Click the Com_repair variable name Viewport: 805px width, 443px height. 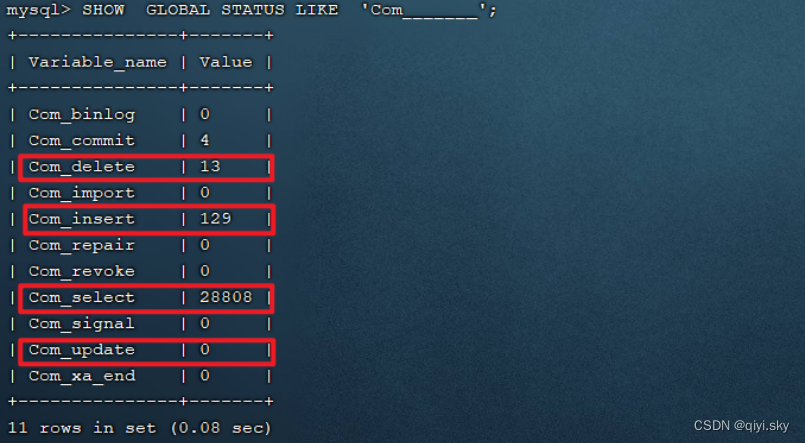pyautogui.click(x=82, y=245)
